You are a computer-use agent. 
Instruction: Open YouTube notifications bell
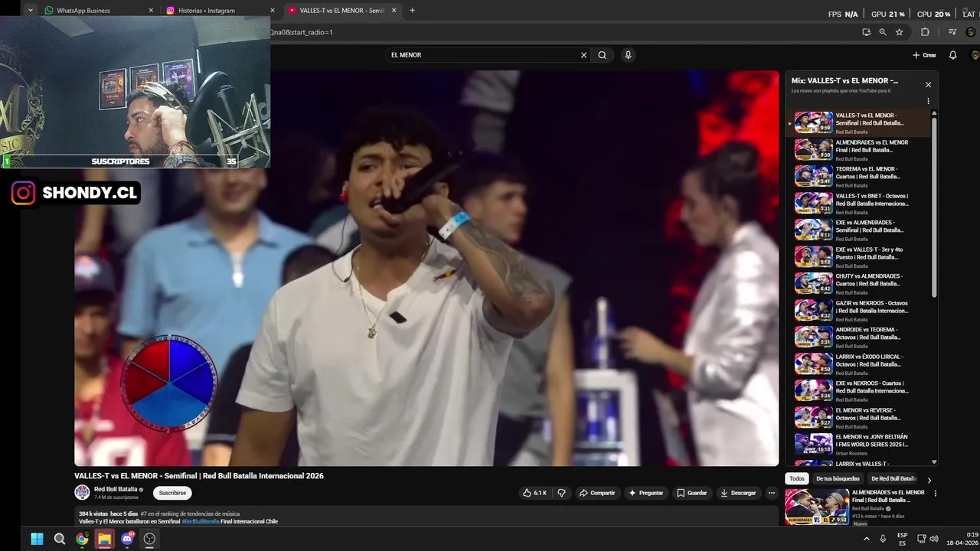pyautogui.click(x=952, y=55)
